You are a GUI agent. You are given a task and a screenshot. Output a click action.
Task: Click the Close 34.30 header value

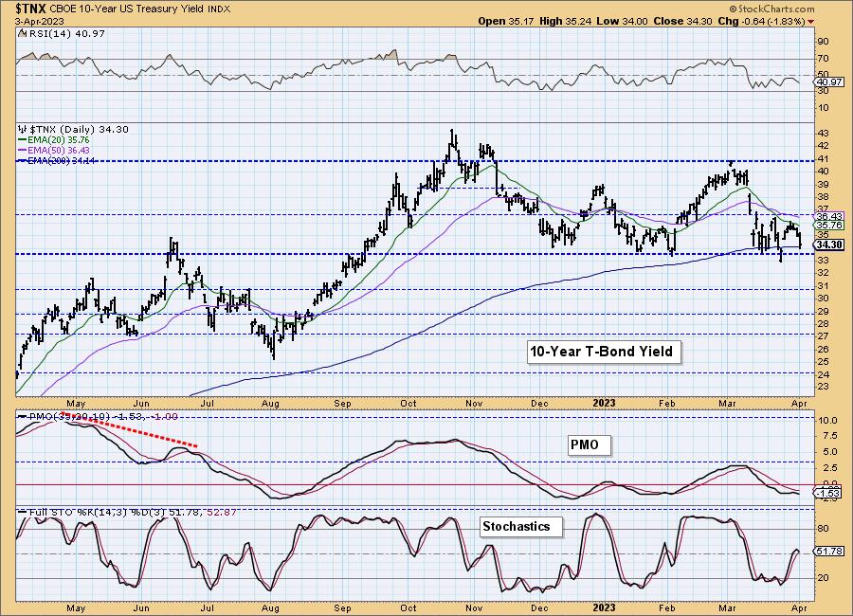point(682,21)
